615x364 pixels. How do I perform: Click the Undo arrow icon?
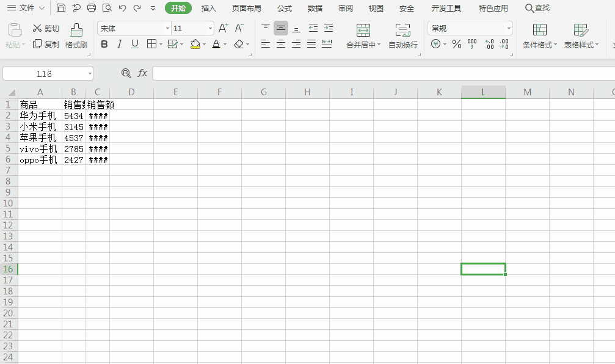122,8
